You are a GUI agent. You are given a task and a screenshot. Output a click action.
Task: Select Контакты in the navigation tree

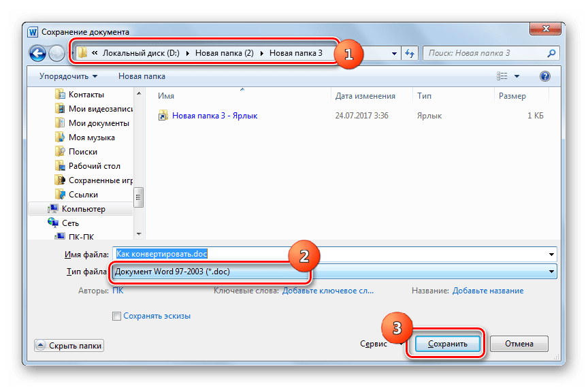coord(86,95)
